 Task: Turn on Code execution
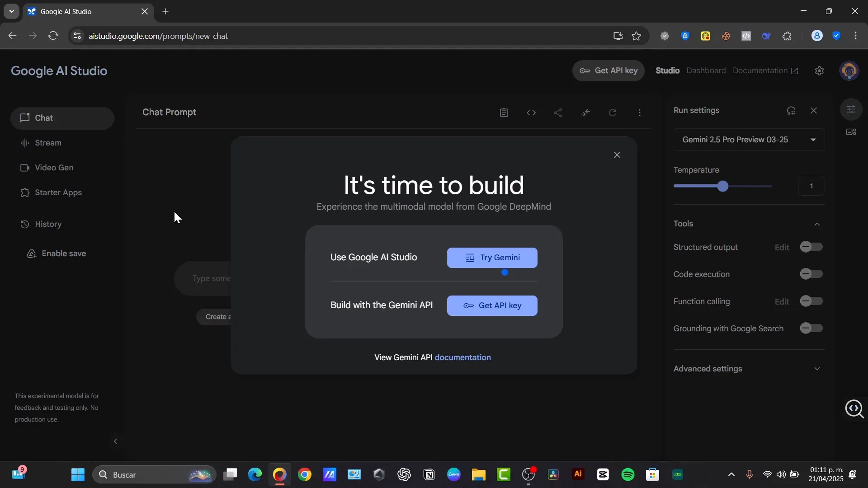click(811, 274)
